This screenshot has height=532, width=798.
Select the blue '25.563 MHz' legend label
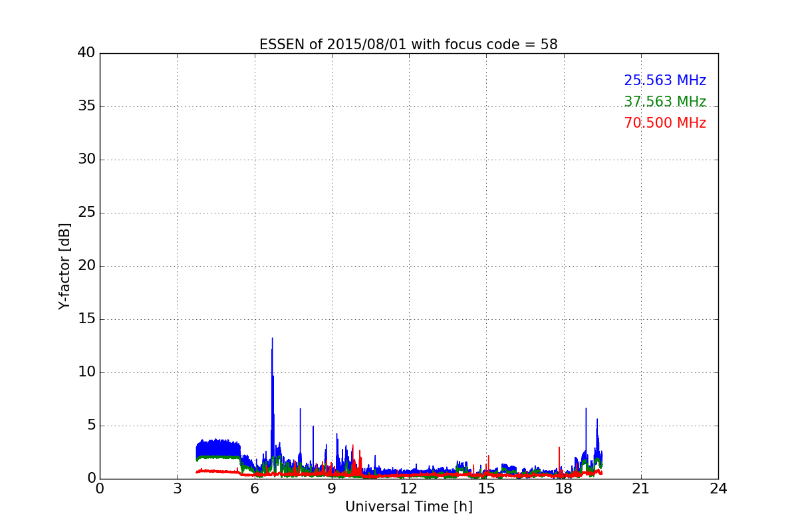point(665,80)
